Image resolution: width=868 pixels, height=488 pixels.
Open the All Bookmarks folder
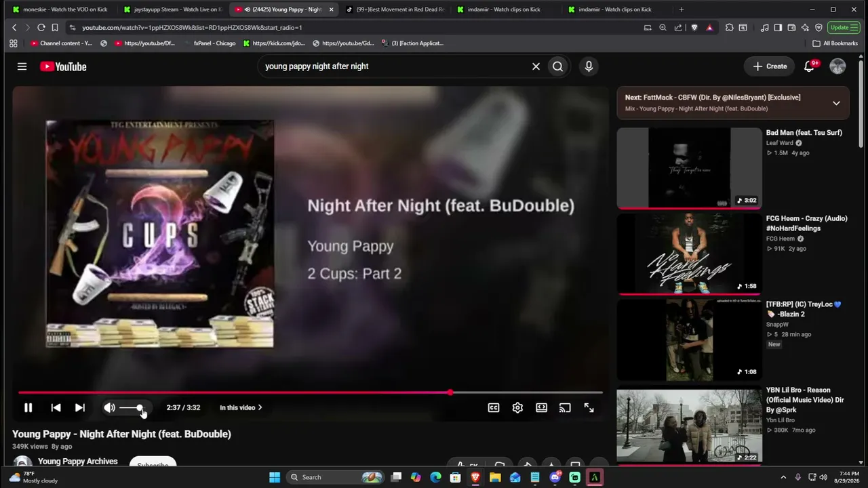pos(835,43)
